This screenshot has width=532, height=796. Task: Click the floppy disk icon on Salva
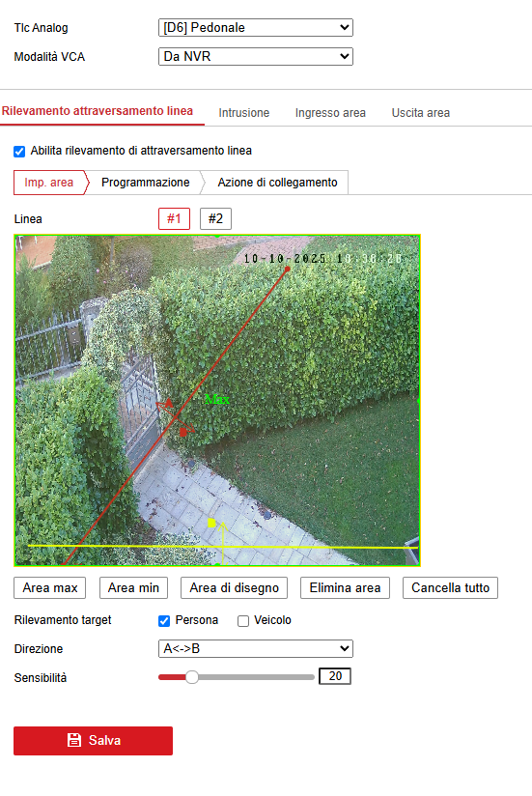pyautogui.click(x=74, y=740)
